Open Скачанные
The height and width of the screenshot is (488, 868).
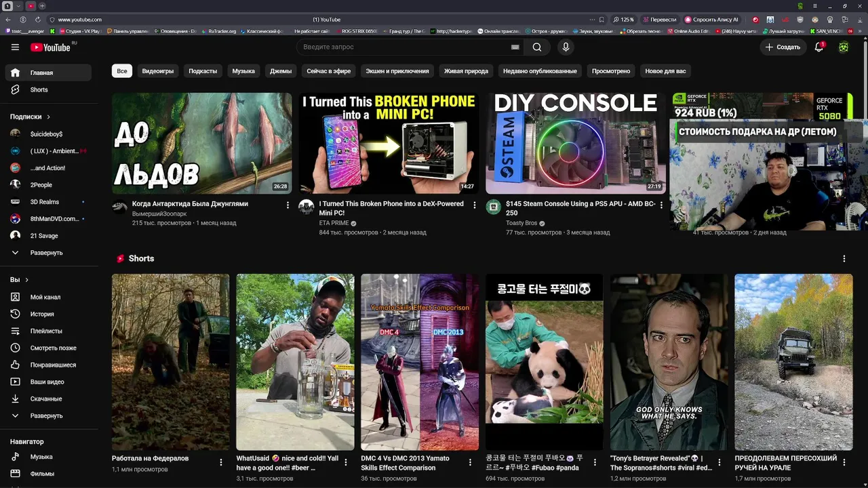49,399
